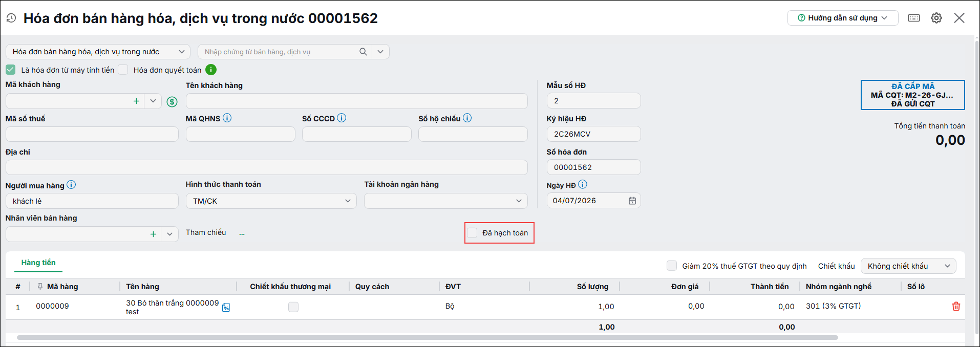Click cell 301 (3% GTGT)
The image size is (980, 347).
tap(834, 306)
